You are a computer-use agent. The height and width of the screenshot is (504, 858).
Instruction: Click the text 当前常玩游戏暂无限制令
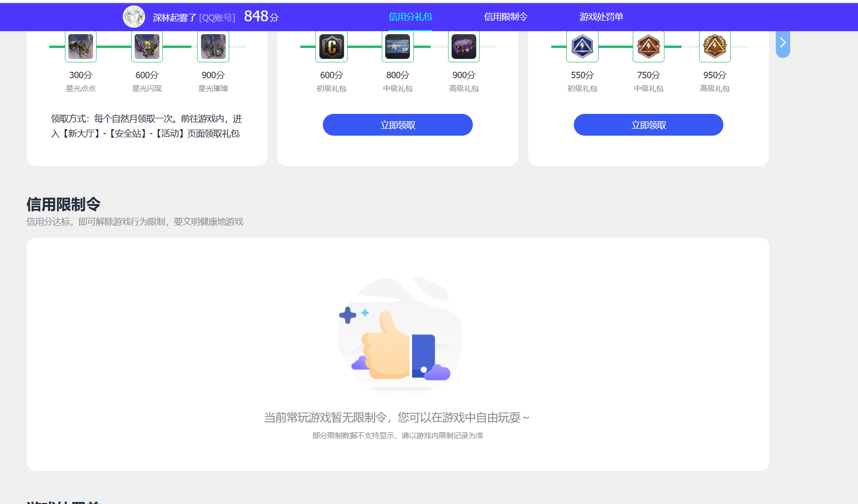coord(325,418)
